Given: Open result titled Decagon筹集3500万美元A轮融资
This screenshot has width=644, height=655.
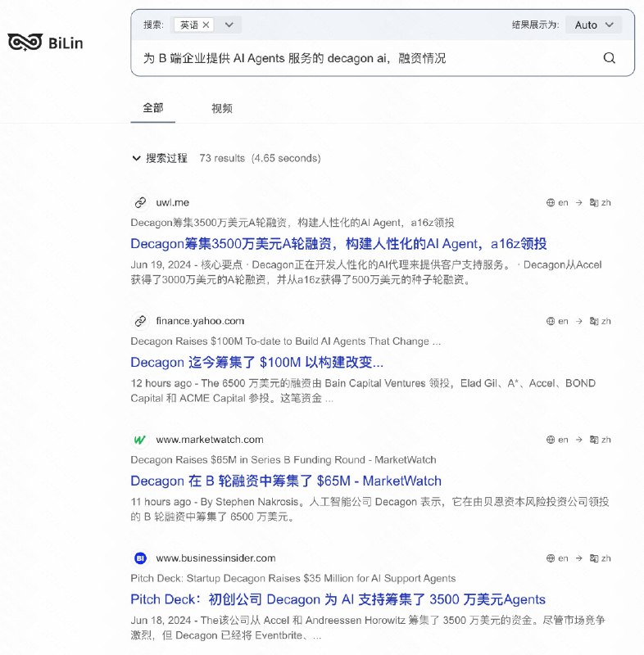Looking at the screenshot, I should tap(338, 243).
